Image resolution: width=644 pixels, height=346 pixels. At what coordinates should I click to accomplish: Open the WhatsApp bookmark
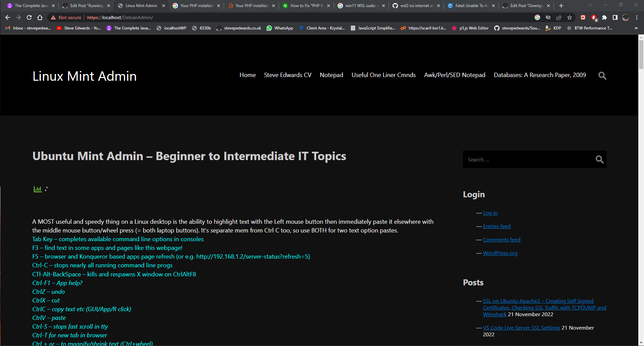[x=280, y=28]
